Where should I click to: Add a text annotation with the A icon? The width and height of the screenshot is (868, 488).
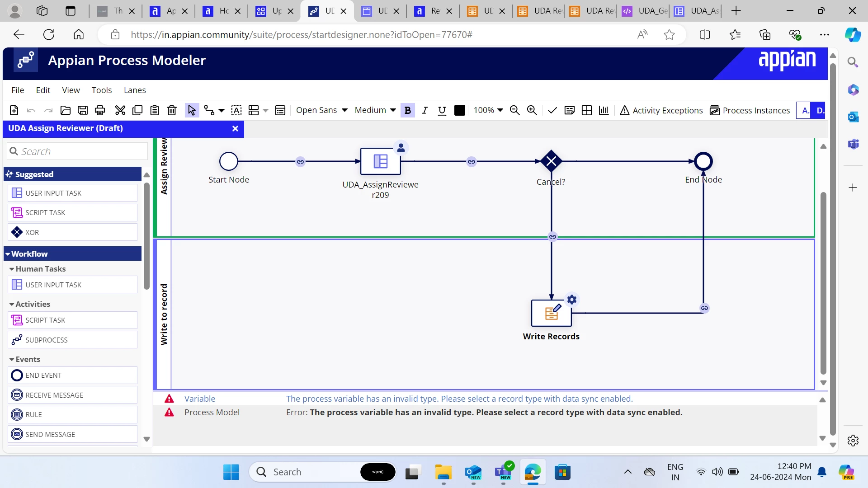236,110
